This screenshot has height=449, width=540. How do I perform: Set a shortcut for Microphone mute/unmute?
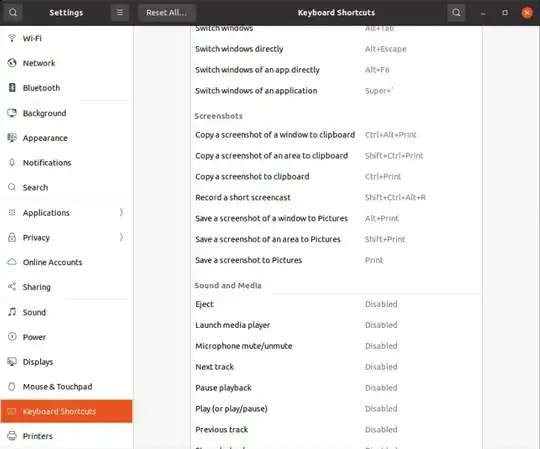336,346
